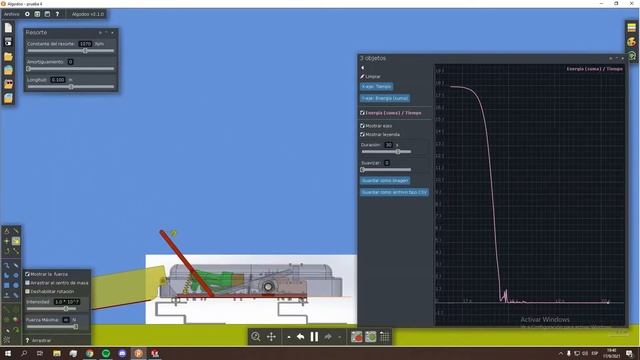This screenshot has width=640, height=360.
Task: Open Spotify from the taskbar
Action: 106,353
